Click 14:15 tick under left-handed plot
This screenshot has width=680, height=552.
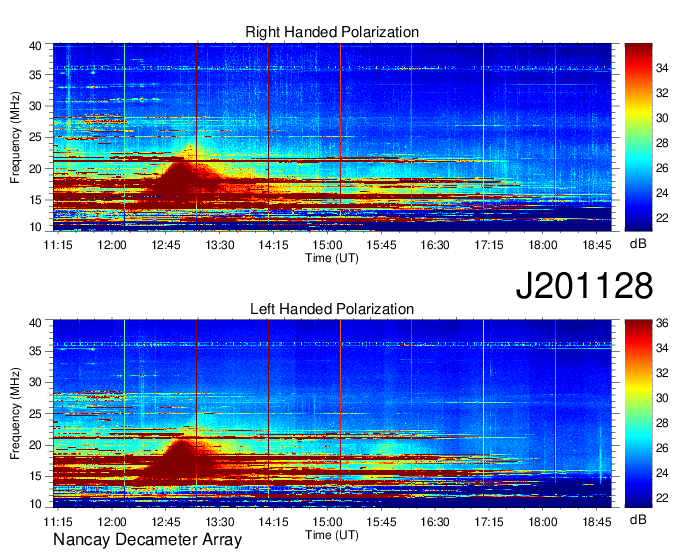(274, 522)
